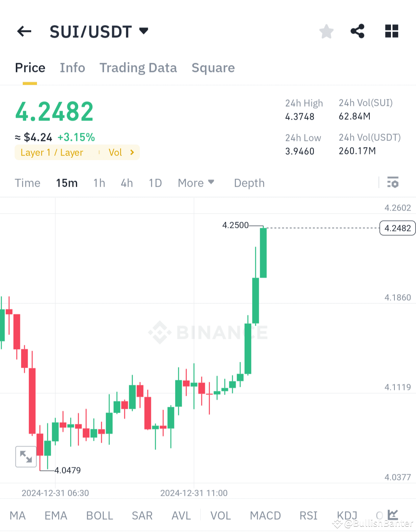Select the MACD indicator
The width and height of the screenshot is (416, 532).
[265, 515]
